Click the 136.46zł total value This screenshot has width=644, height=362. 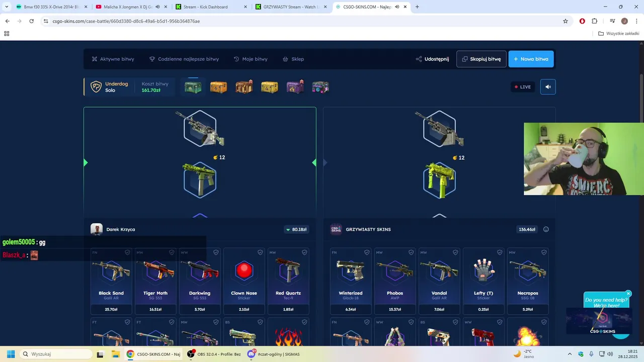[x=527, y=229]
